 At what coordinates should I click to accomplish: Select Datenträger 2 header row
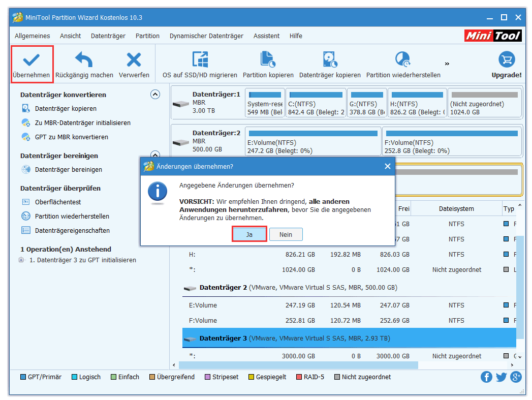[349, 288]
